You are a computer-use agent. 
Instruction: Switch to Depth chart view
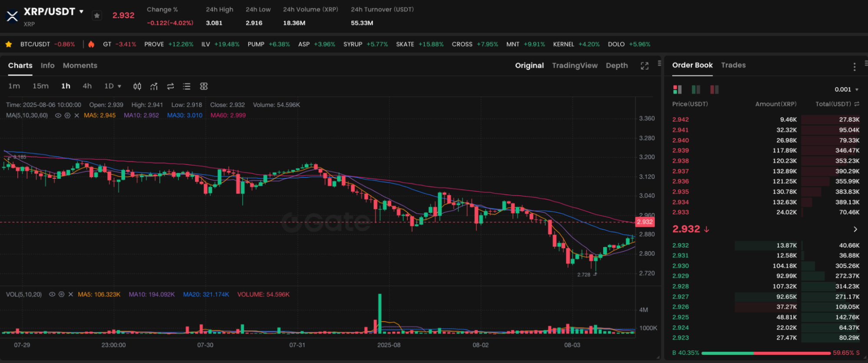(x=617, y=66)
